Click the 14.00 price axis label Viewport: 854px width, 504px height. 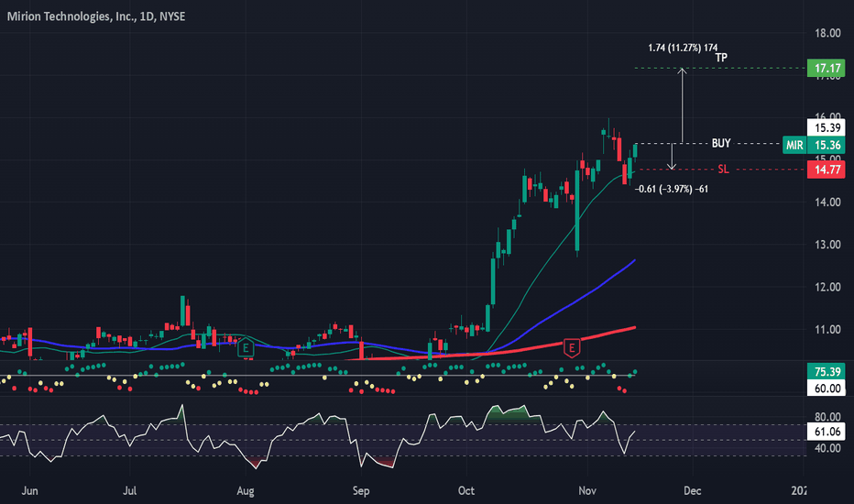827,203
